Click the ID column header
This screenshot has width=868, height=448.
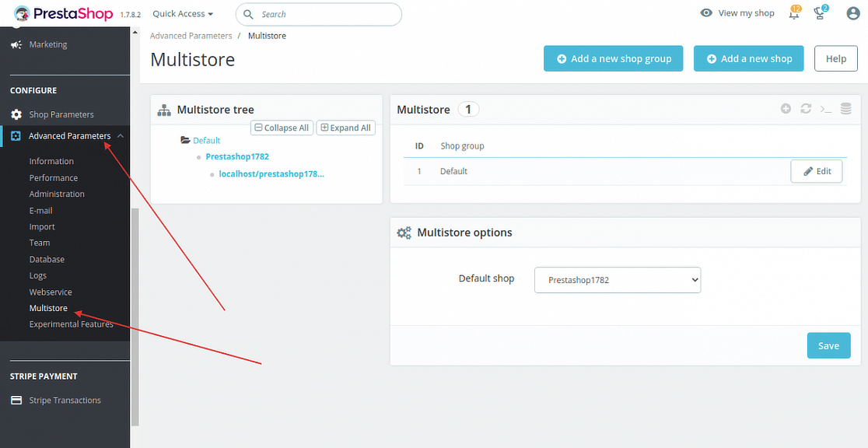[419, 146]
